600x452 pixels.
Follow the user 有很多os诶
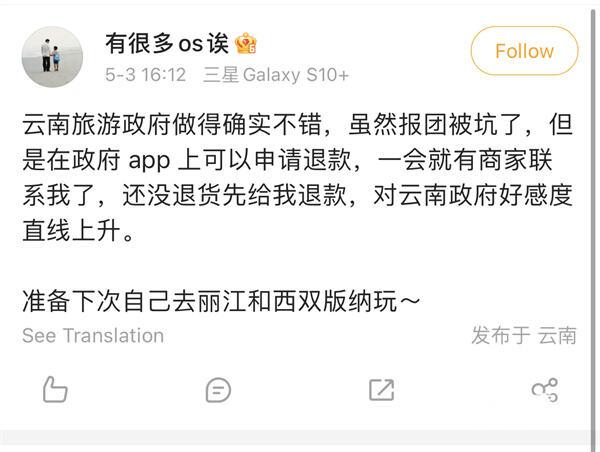tap(524, 51)
